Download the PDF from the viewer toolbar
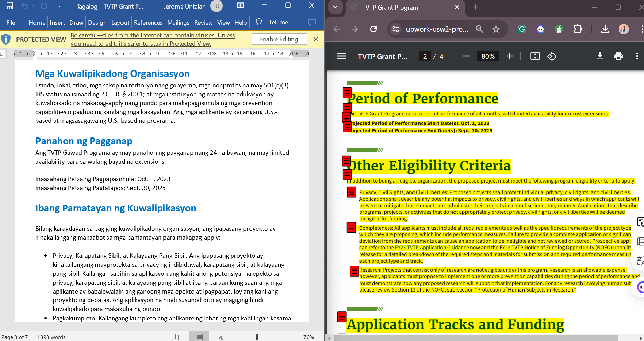The image size is (644, 341). 600,56
